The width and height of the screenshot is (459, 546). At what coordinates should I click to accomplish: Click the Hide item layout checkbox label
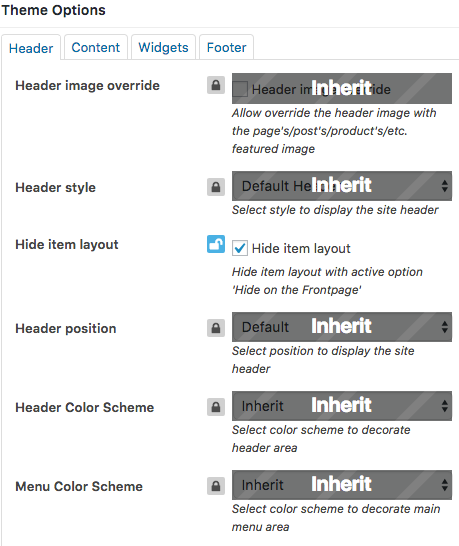click(301, 248)
